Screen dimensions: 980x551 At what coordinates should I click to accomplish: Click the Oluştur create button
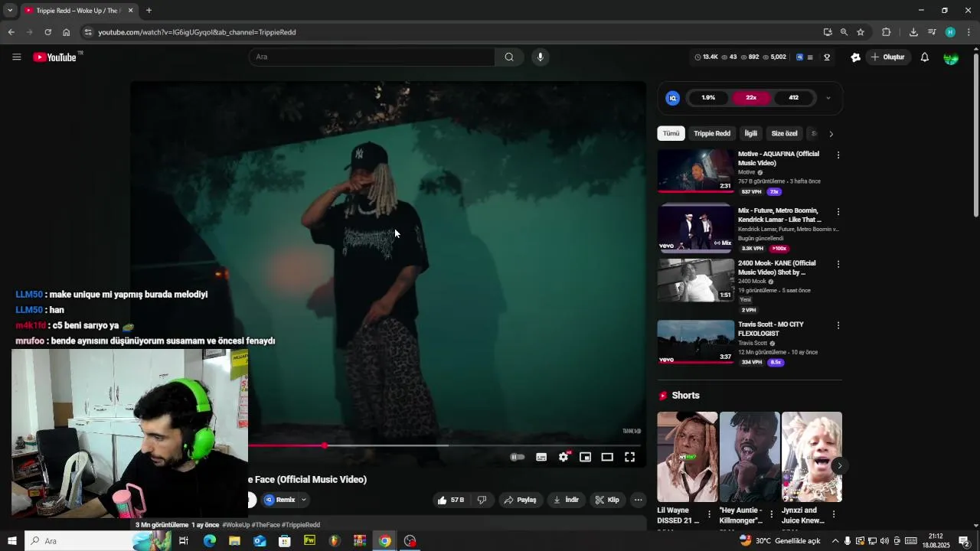pos(888,57)
